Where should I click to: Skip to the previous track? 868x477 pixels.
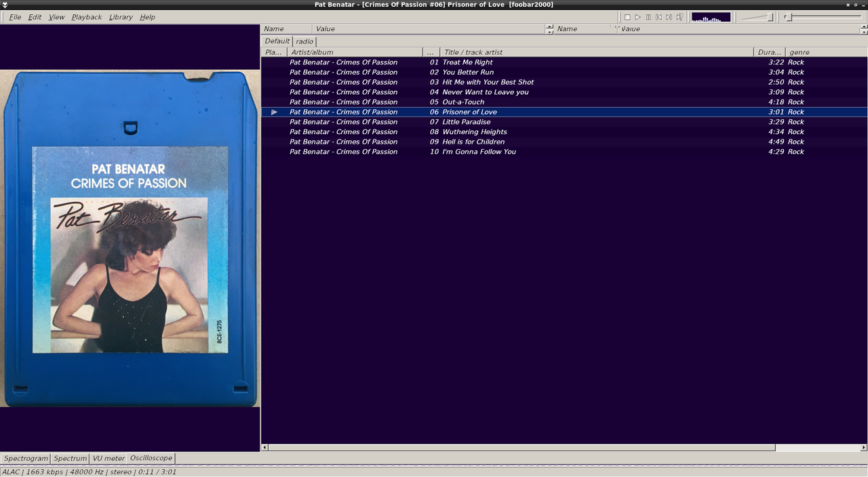(x=658, y=17)
